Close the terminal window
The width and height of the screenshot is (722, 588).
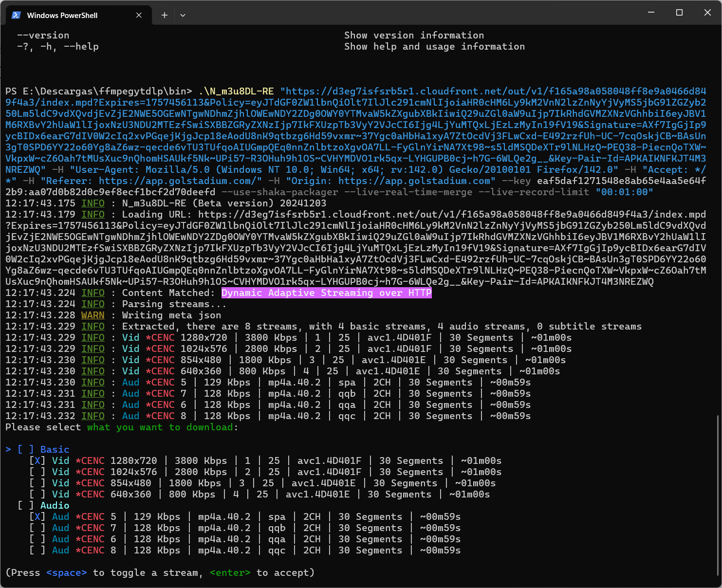click(707, 13)
